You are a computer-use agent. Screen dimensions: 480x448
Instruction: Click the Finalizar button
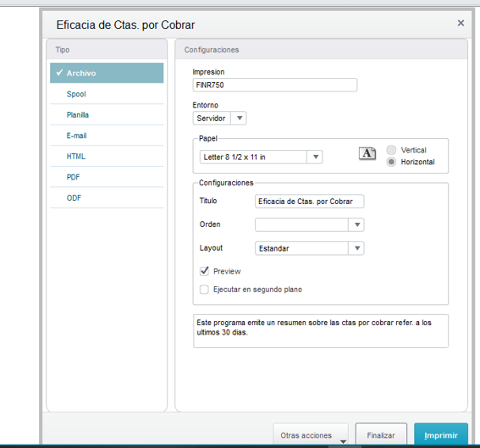[381, 434]
